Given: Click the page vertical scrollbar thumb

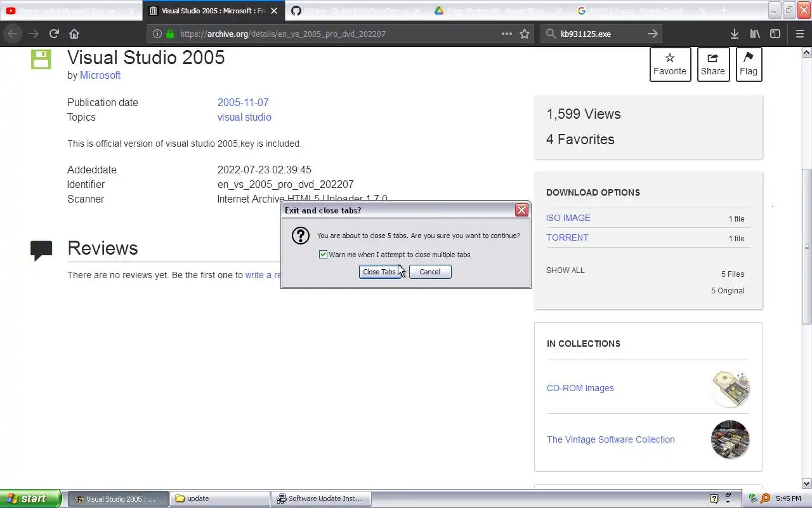Looking at the screenshot, I should (807, 247).
